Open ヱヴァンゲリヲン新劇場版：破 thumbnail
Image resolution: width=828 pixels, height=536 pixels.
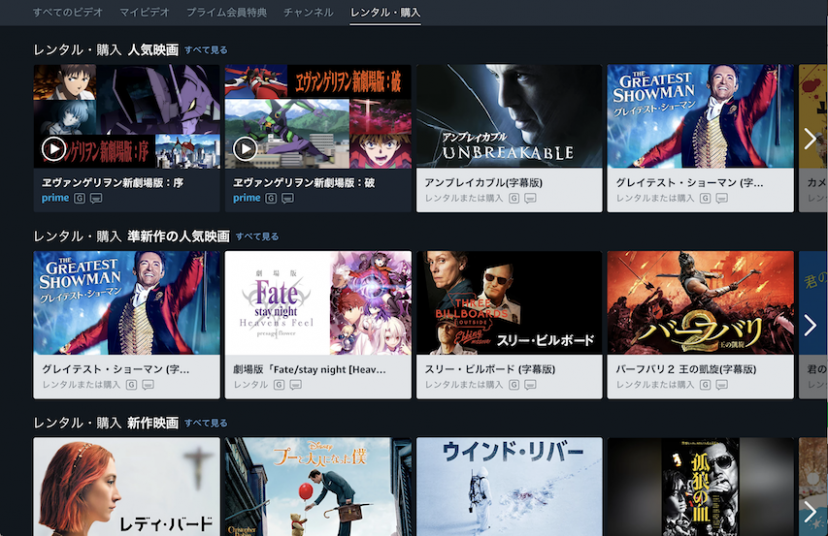pyautogui.click(x=318, y=117)
